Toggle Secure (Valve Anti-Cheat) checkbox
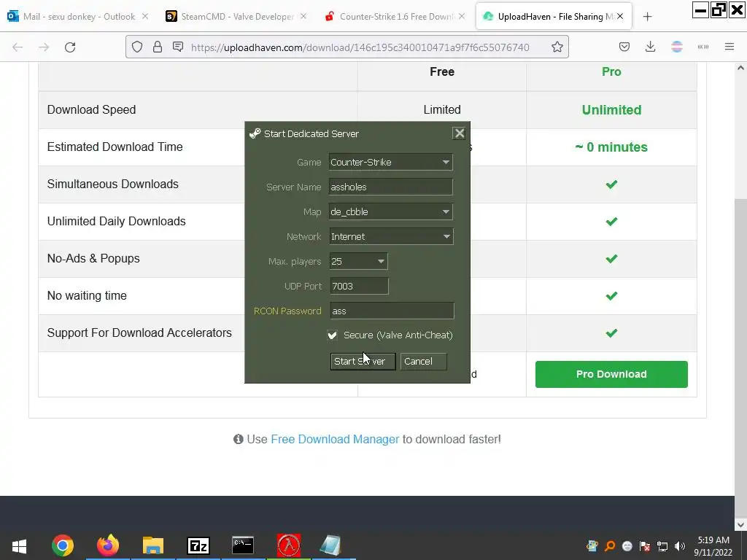 click(333, 335)
